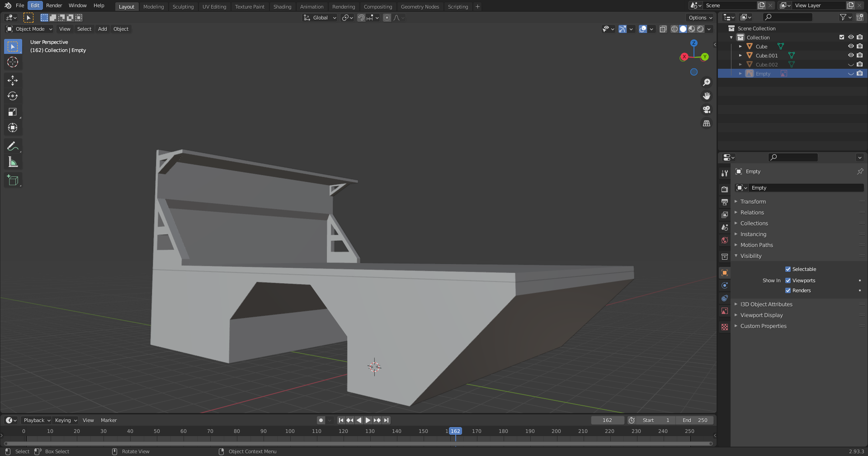The image size is (868, 456).
Task: Pin the Empty properties panel
Action: [860, 171]
